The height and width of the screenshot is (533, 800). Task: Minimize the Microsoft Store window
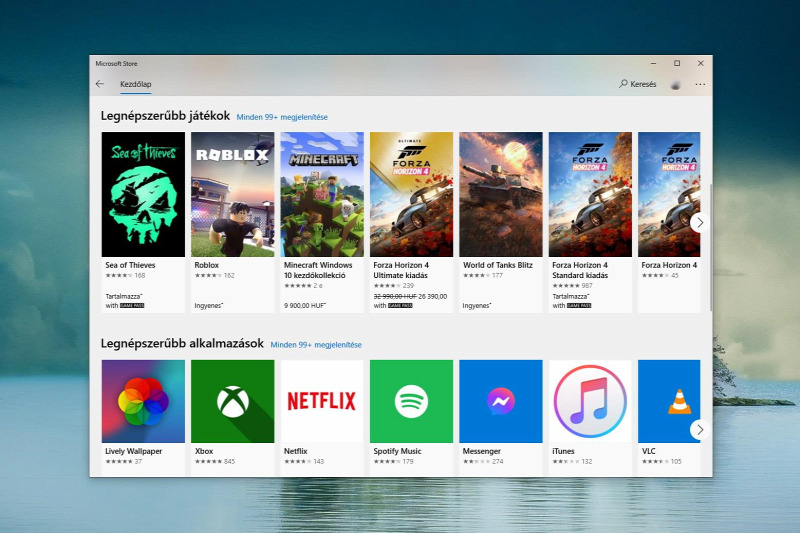[x=654, y=63]
